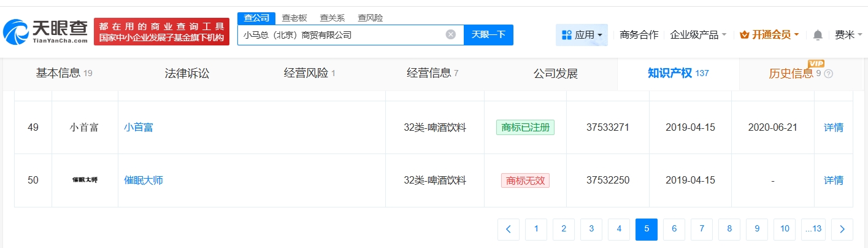Click current page 5 button
868x248 pixels.
point(647,229)
